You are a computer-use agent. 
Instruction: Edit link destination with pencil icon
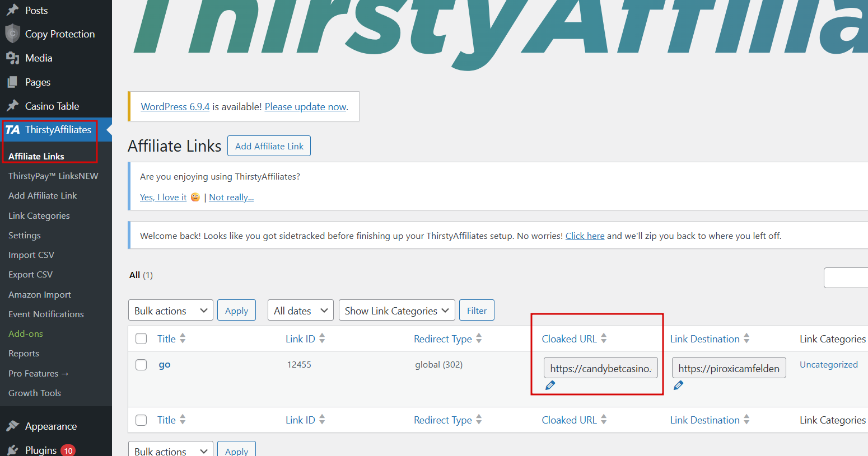coord(678,386)
